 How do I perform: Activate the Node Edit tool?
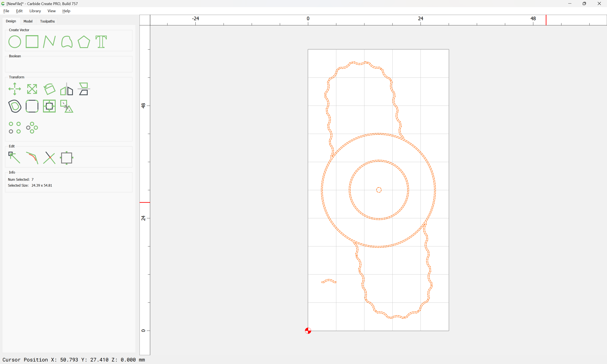15,158
